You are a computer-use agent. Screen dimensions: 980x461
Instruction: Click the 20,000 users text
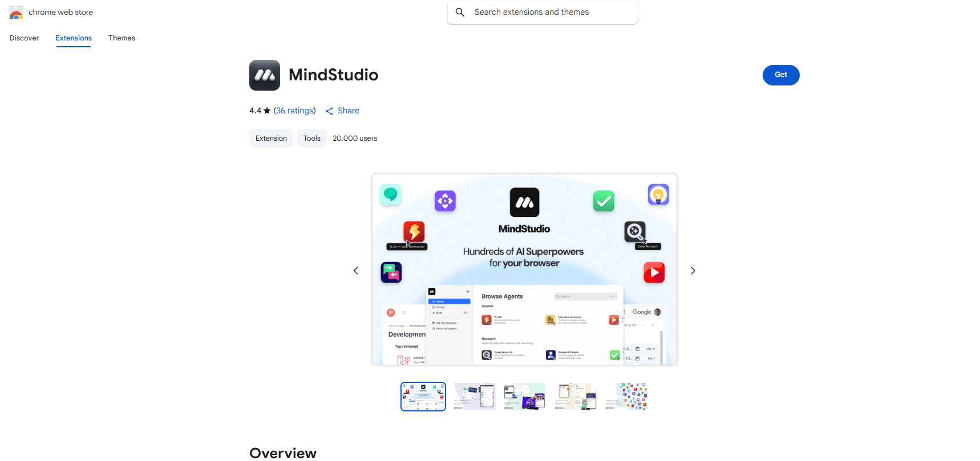point(355,138)
